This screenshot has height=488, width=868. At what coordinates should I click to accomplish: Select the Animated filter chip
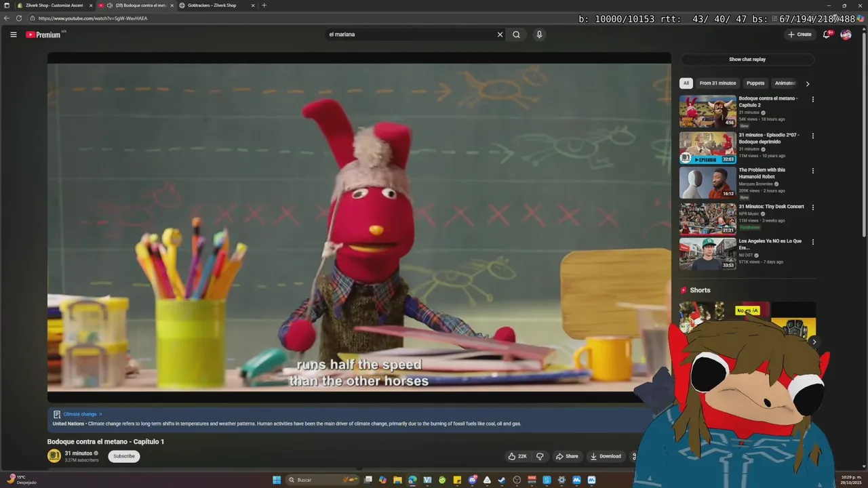point(785,83)
